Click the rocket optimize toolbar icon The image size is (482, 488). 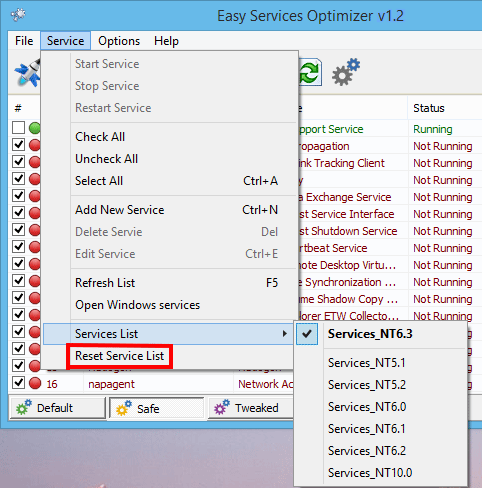(x=27, y=73)
